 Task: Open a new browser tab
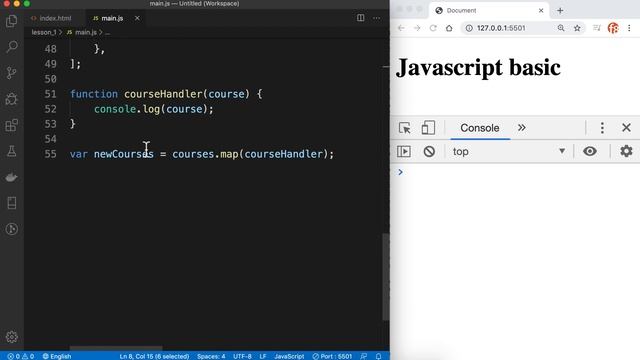point(560,11)
